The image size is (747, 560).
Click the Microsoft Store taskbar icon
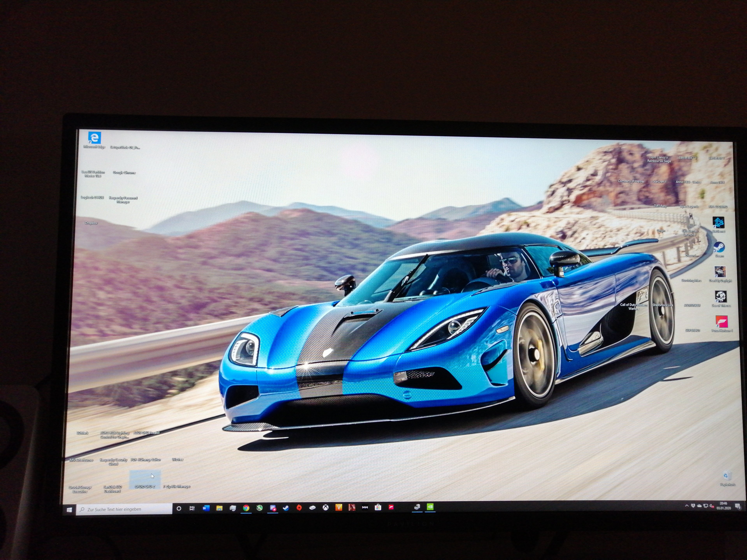pyautogui.click(x=378, y=507)
